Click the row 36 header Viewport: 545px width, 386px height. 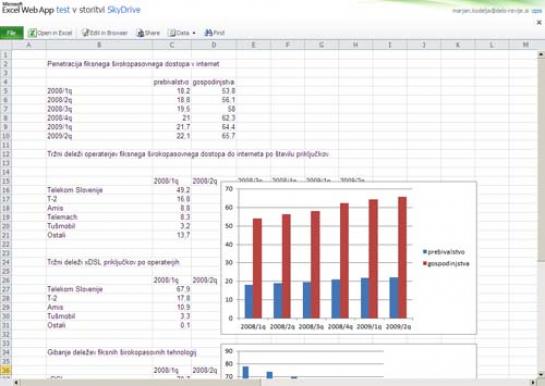pyautogui.click(x=6, y=370)
